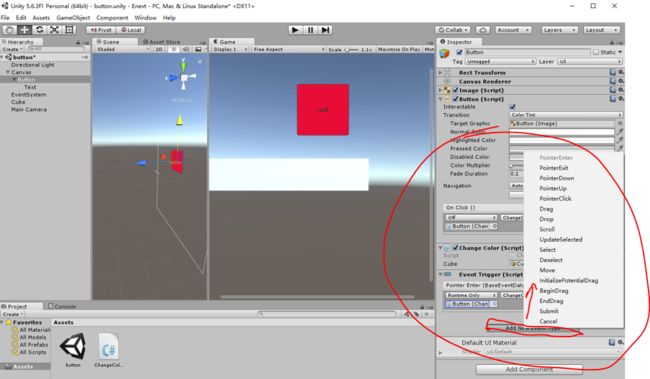Open Button Script gear settings

(x=621, y=99)
